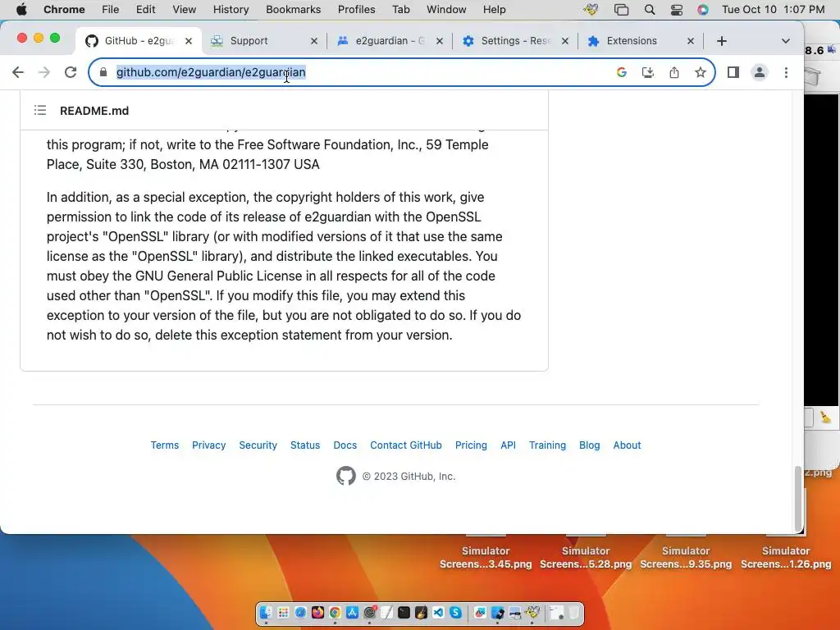Open Control Center in the menu bar
This screenshot has height=630, width=840.
[x=677, y=10]
